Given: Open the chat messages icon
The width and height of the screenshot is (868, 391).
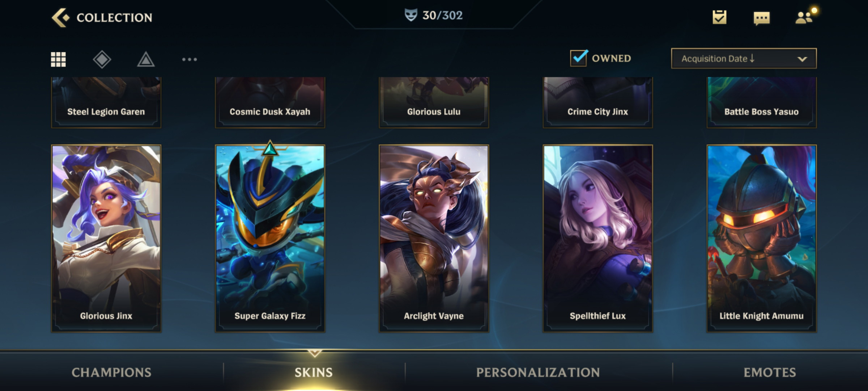Looking at the screenshot, I should coord(761,18).
